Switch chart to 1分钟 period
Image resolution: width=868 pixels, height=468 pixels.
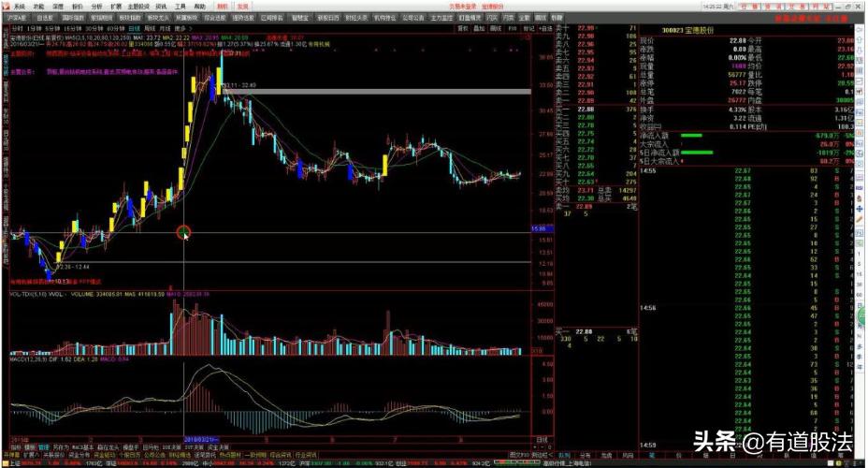[x=35, y=28]
